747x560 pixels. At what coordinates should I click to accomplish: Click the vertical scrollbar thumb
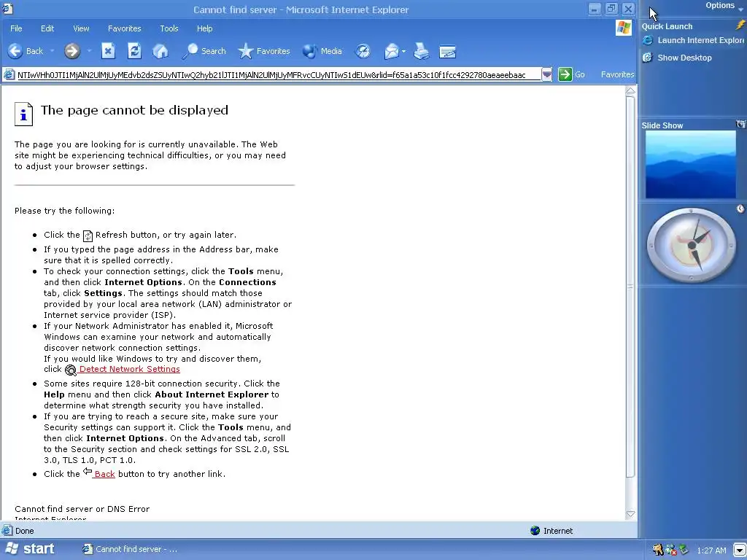tap(630, 286)
